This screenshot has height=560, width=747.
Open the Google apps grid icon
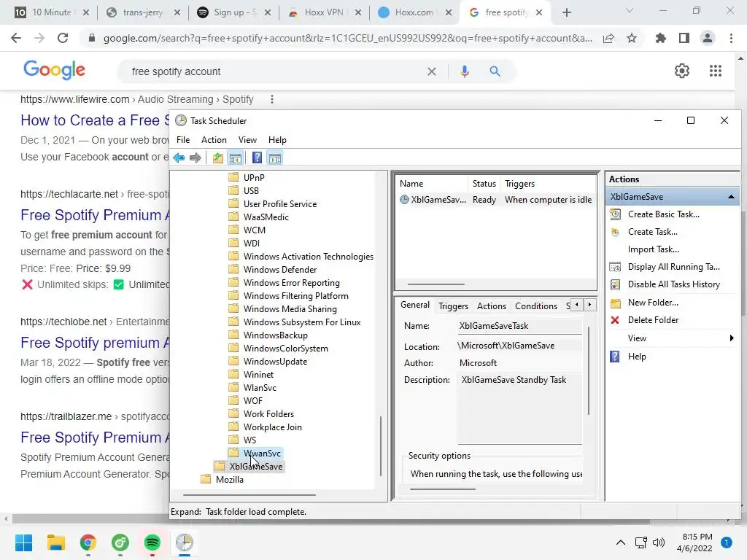[715, 71]
